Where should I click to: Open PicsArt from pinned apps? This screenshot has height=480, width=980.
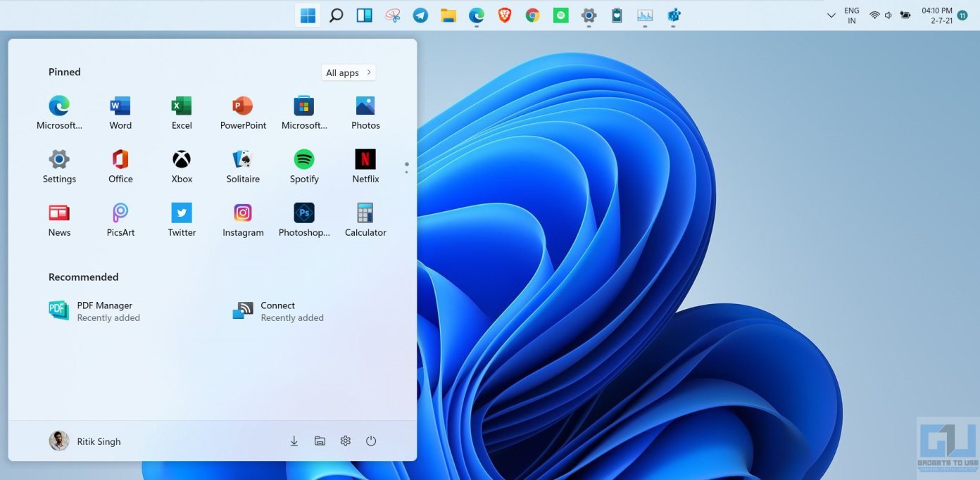click(x=120, y=214)
